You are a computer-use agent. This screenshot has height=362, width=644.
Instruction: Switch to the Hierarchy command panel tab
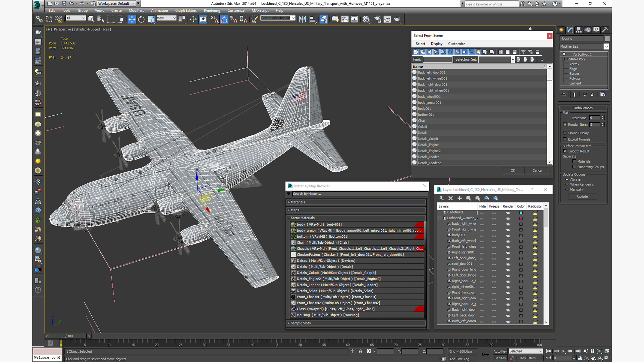pyautogui.click(x=579, y=30)
